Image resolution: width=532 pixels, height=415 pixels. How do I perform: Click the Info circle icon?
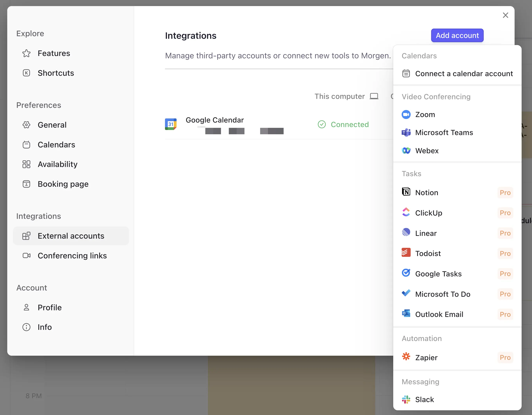coord(26,327)
